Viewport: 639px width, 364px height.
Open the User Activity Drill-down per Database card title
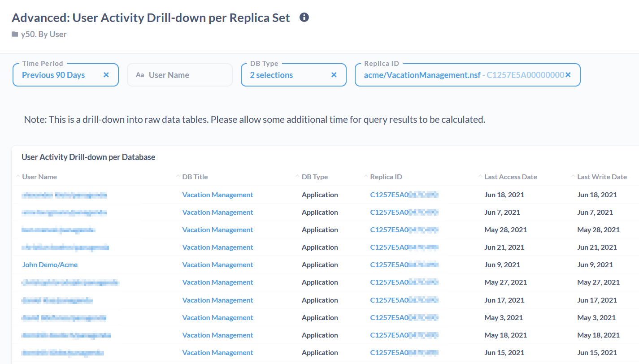pyautogui.click(x=88, y=157)
